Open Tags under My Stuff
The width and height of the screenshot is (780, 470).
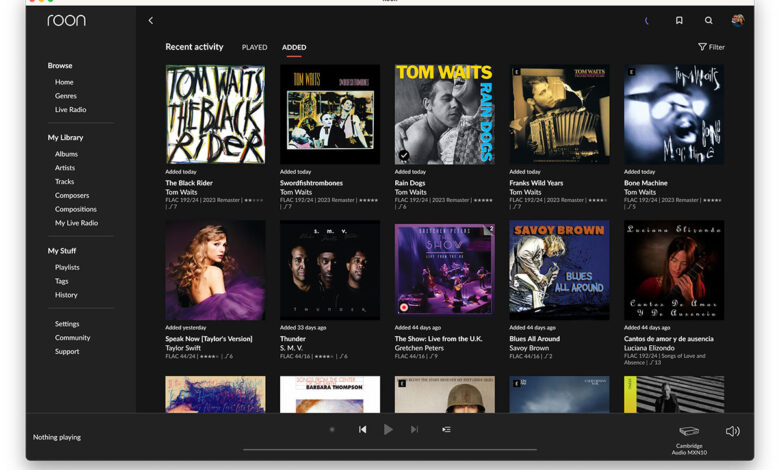tap(62, 281)
